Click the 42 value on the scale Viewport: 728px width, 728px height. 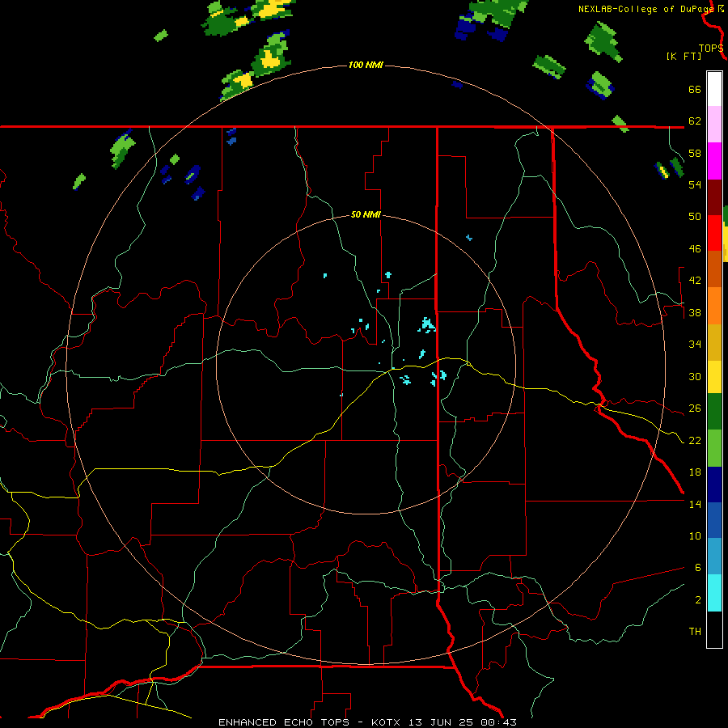(695, 280)
